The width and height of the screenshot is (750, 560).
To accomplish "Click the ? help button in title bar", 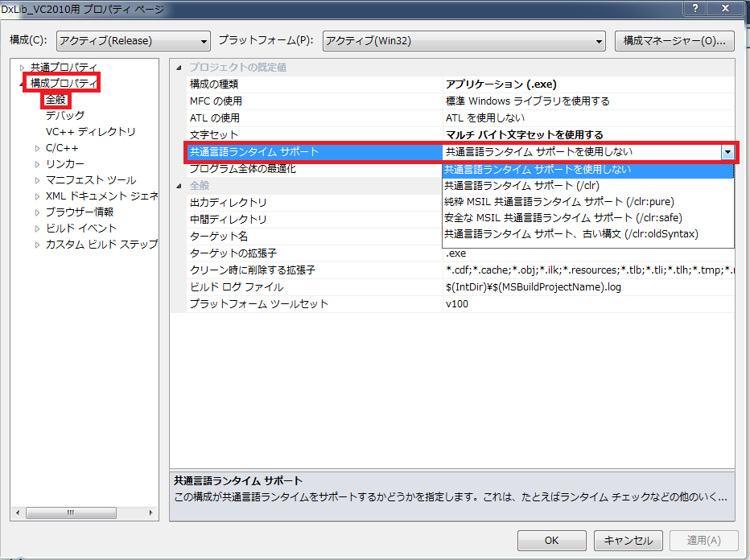I will pos(694,8).
